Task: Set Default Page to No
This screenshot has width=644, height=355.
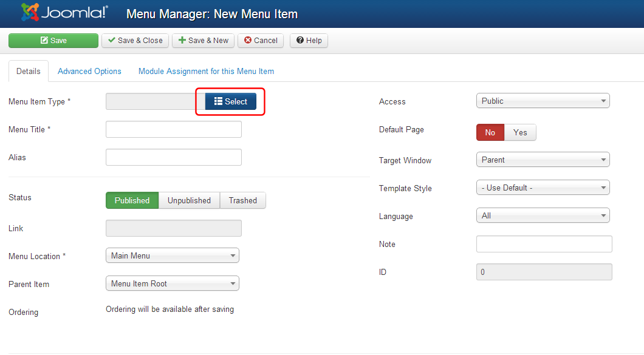Action: [490, 132]
